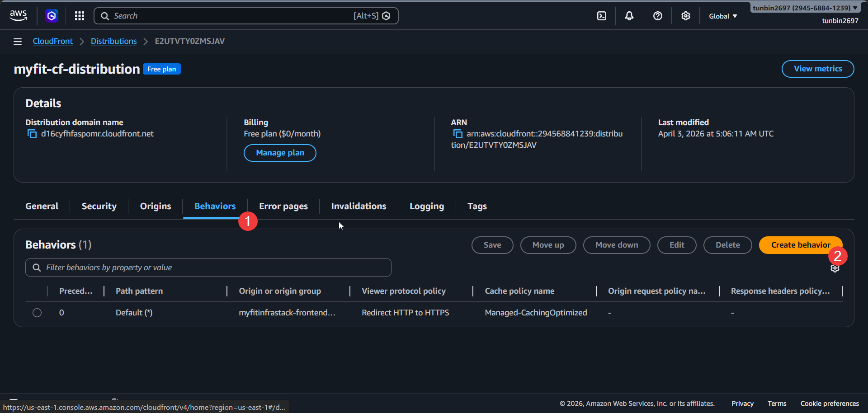Image resolution: width=868 pixels, height=413 pixels.
Task: Copy the distribution ARN
Action: point(458,134)
